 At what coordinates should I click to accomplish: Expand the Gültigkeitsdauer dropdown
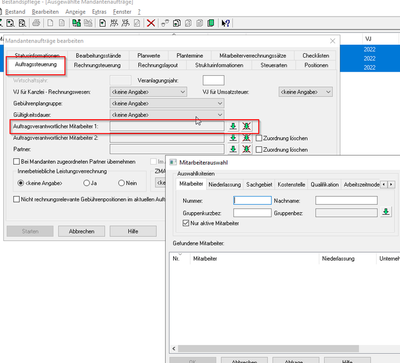(x=167, y=115)
